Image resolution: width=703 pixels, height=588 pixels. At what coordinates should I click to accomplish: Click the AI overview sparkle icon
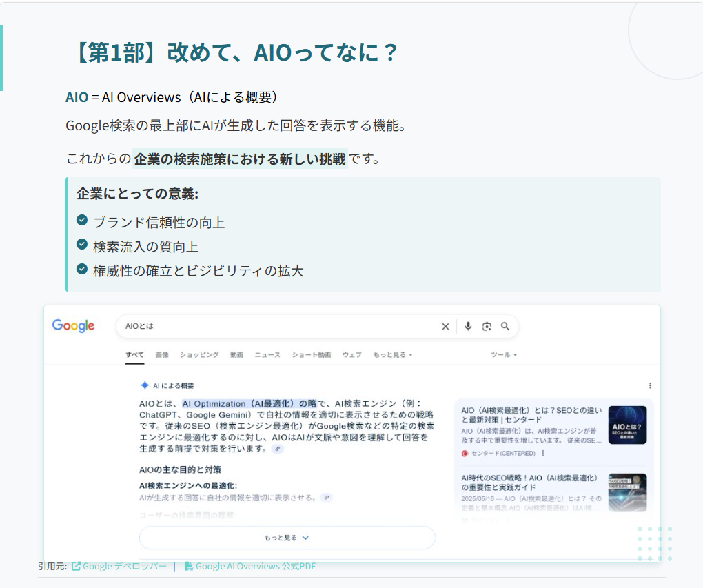pyautogui.click(x=145, y=385)
